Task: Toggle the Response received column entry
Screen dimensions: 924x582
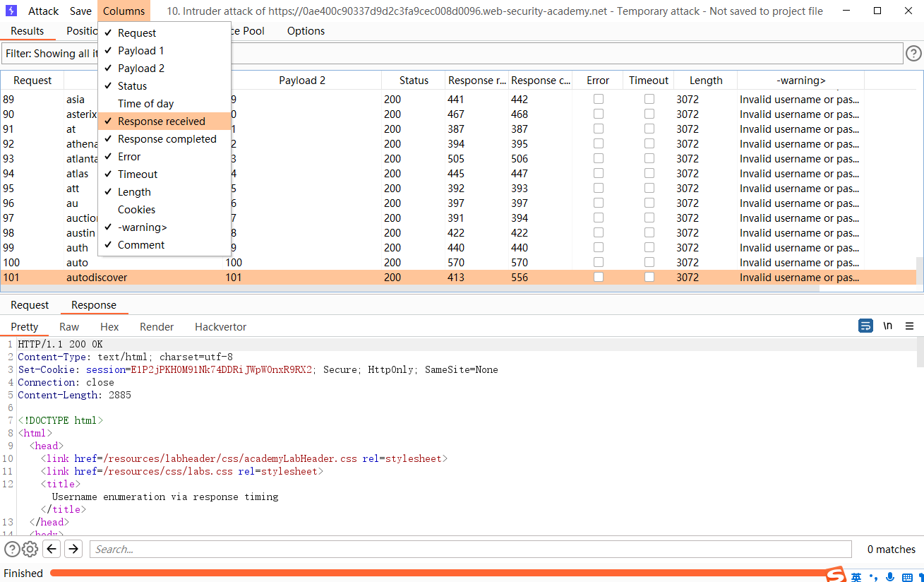Action: coord(164,121)
